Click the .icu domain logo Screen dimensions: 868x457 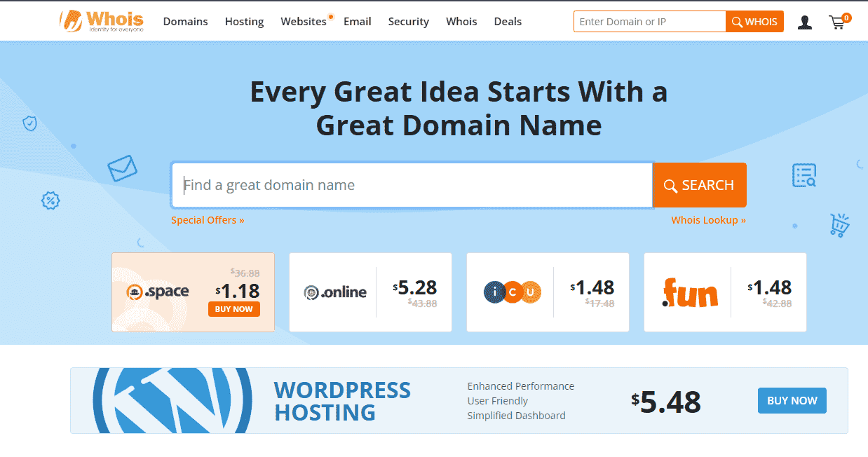[513, 292]
